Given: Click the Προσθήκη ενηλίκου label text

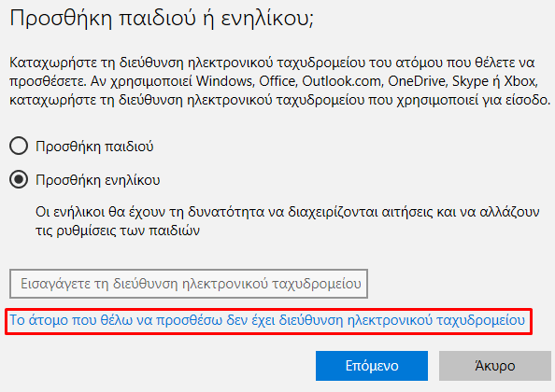Looking at the screenshot, I should [x=98, y=180].
